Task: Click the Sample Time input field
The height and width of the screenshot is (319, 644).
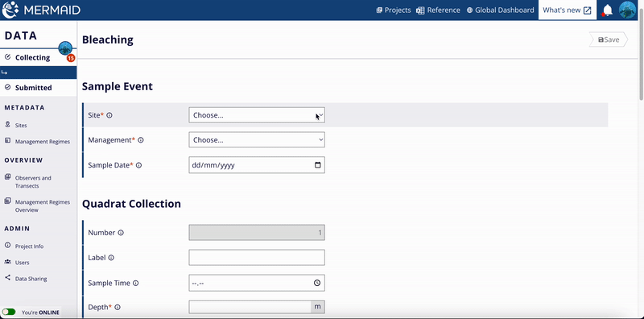Action: coord(257,283)
